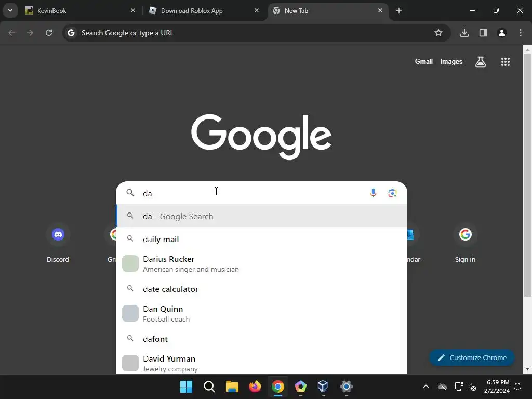
Task: Open the Discord shortcut
Action: [58, 243]
